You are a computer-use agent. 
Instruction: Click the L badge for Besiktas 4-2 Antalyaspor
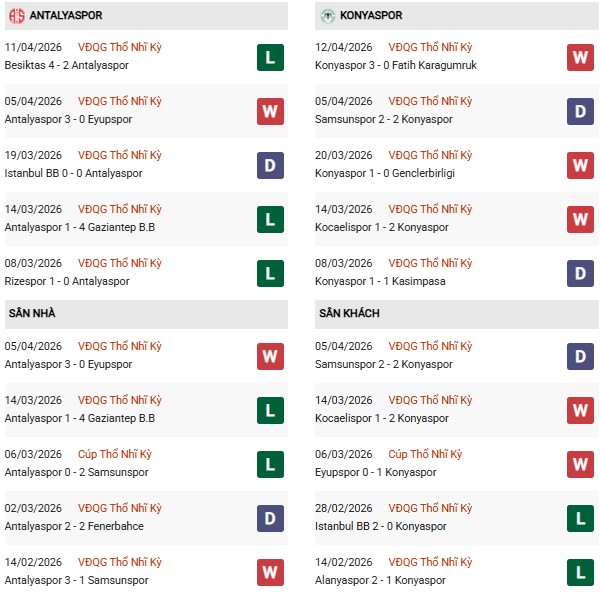270,57
